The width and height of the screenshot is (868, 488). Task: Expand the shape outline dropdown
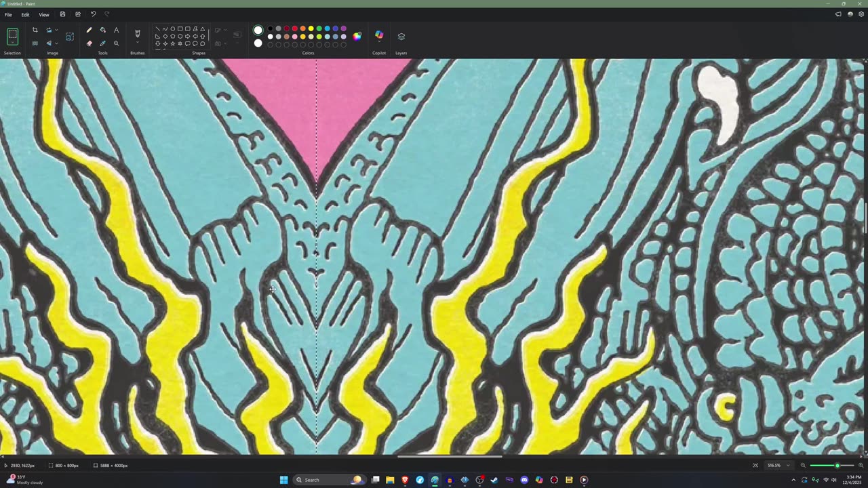225,30
